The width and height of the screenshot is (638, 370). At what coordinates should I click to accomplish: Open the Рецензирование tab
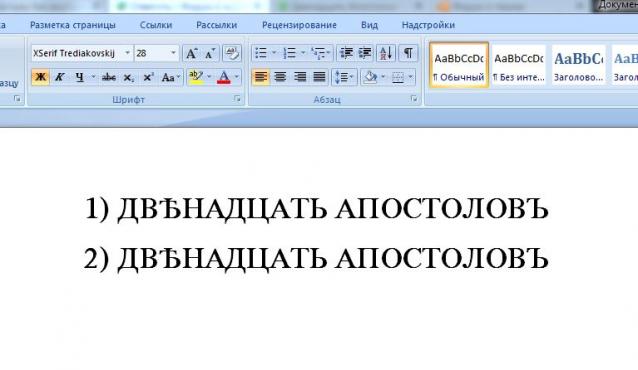coord(299,25)
